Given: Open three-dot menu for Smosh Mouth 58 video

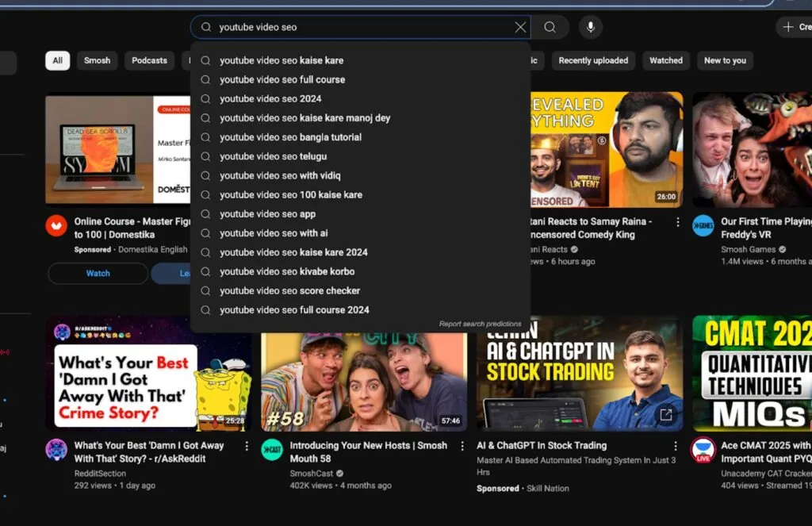Looking at the screenshot, I should pos(462,446).
